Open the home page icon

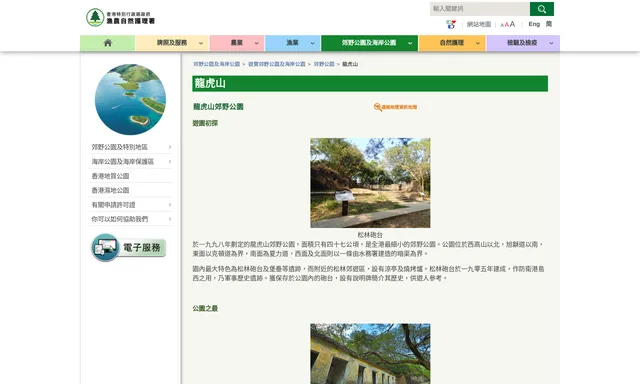[108, 43]
